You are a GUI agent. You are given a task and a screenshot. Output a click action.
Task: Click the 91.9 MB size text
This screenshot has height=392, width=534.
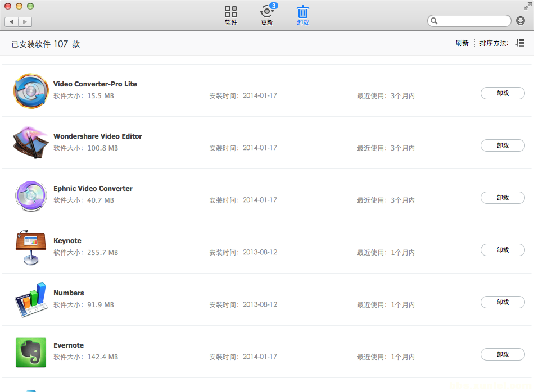[x=101, y=305]
